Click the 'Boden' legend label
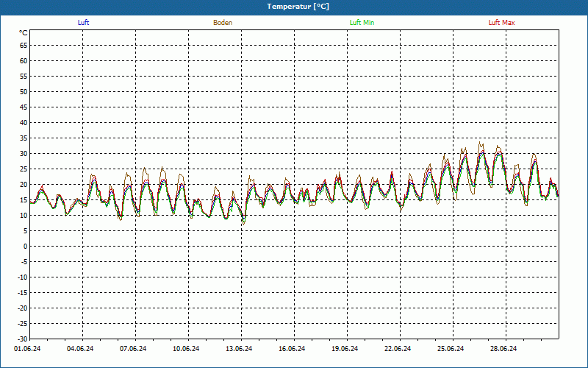 (223, 23)
